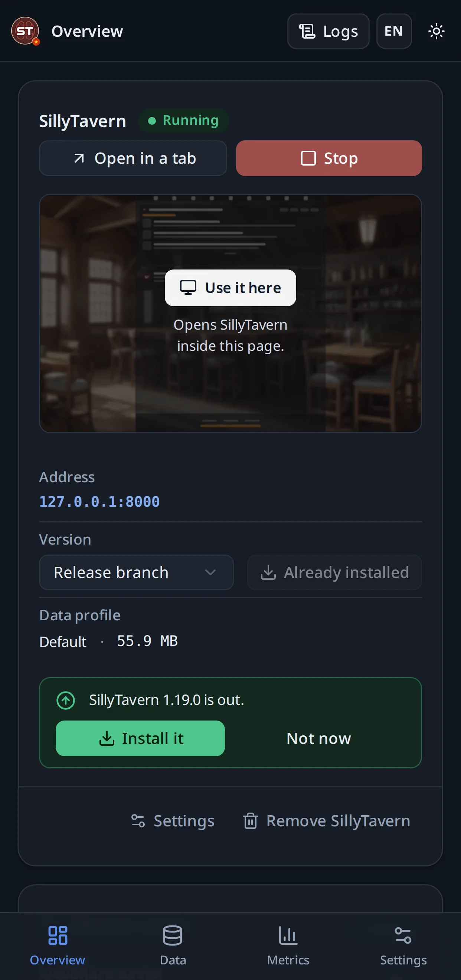Click the Already installed button

[334, 572]
